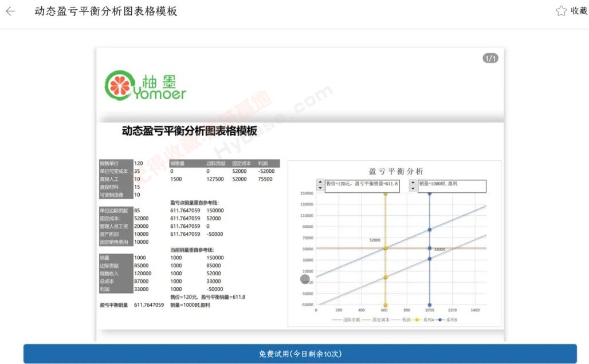Click the right spinner control beside 销量=1000时 box
This screenshot has width=589, height=364.
413,185
